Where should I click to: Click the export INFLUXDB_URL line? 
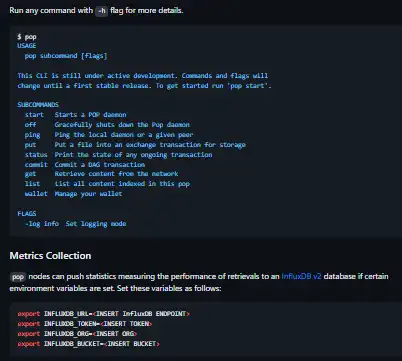coord(104,314)
